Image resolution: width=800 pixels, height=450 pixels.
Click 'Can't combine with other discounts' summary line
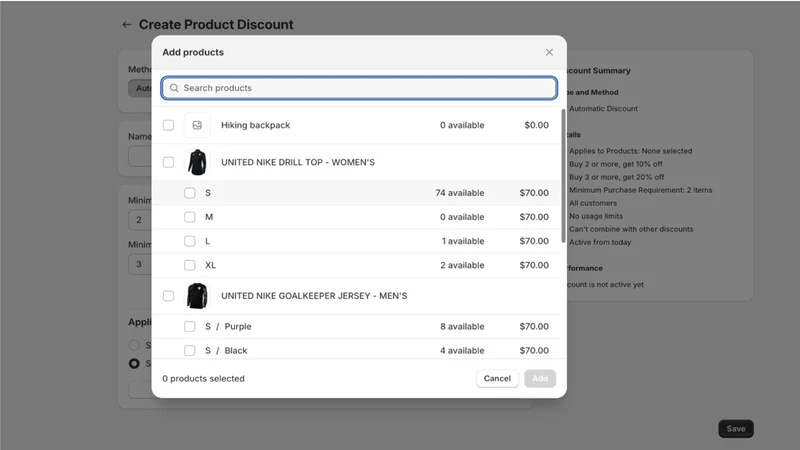[x=631, y=229]
